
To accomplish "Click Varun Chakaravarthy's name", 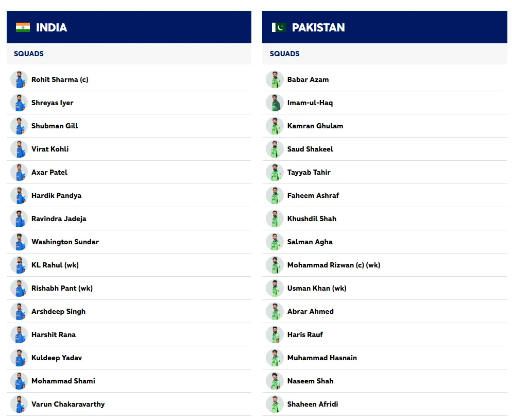I will click(68, 404).
